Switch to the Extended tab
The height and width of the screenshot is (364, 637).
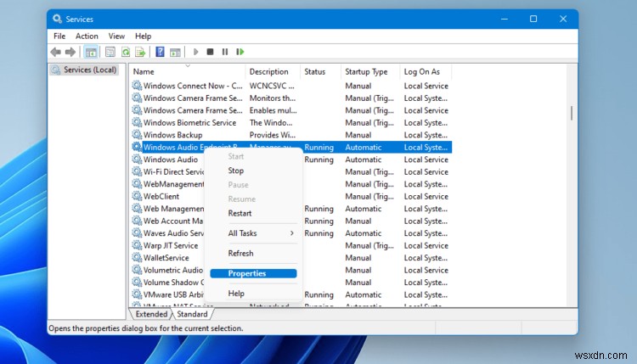point(151,314)
